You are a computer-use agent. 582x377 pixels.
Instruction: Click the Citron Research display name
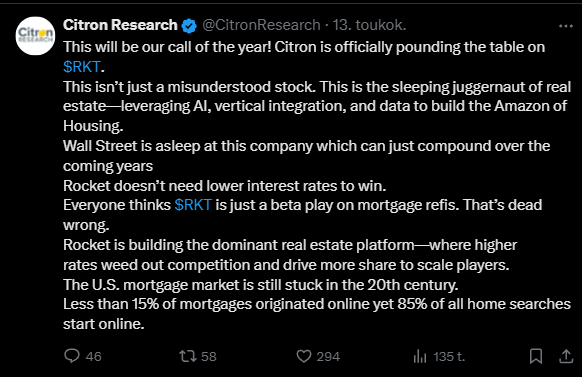pos(120,25)
